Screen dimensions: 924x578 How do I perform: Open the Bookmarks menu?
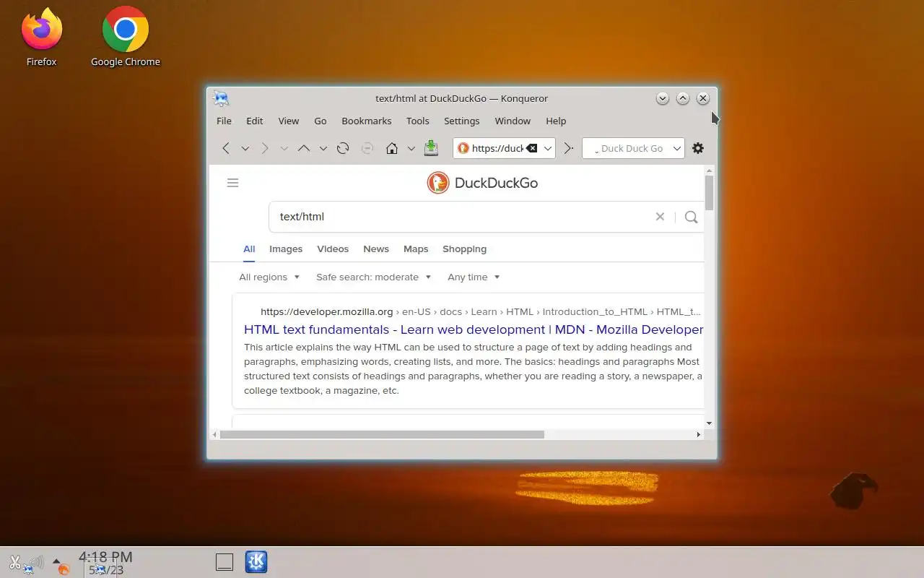(367, 121)
